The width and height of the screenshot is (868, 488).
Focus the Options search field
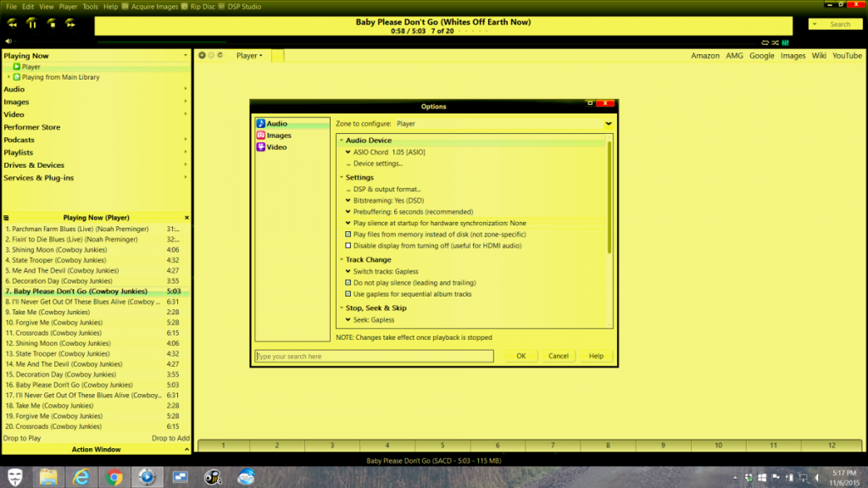tap(374, 357)
